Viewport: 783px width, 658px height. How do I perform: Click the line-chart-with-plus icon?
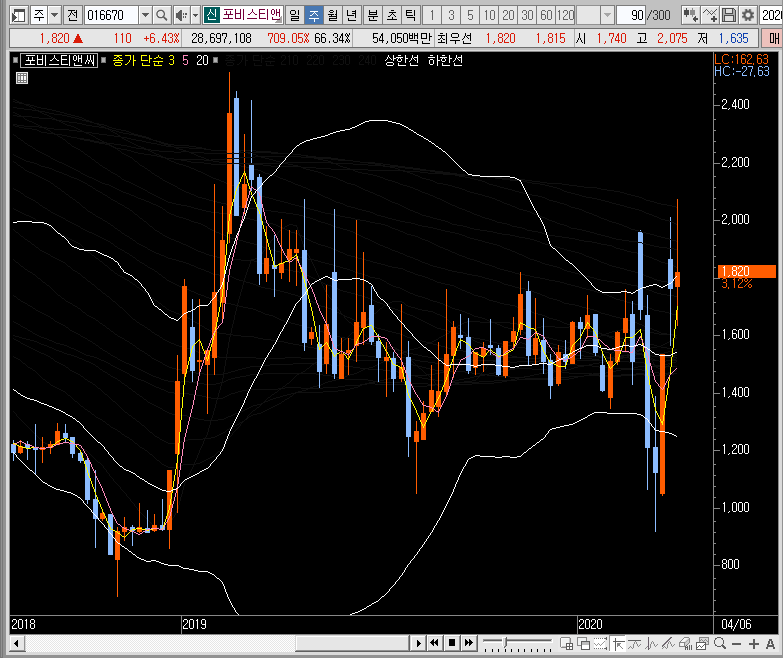click(x=710, y=15)
